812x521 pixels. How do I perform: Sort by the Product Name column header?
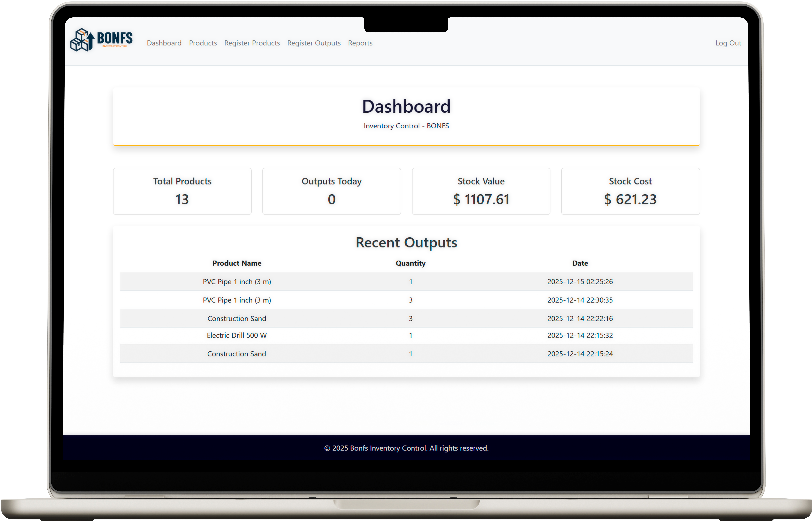click(237, 263)
